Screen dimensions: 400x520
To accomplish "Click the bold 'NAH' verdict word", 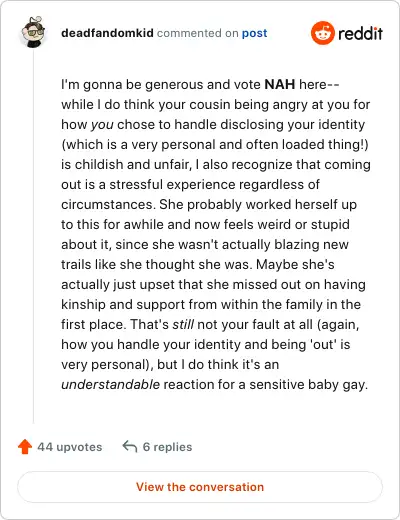I will point(280,84).
